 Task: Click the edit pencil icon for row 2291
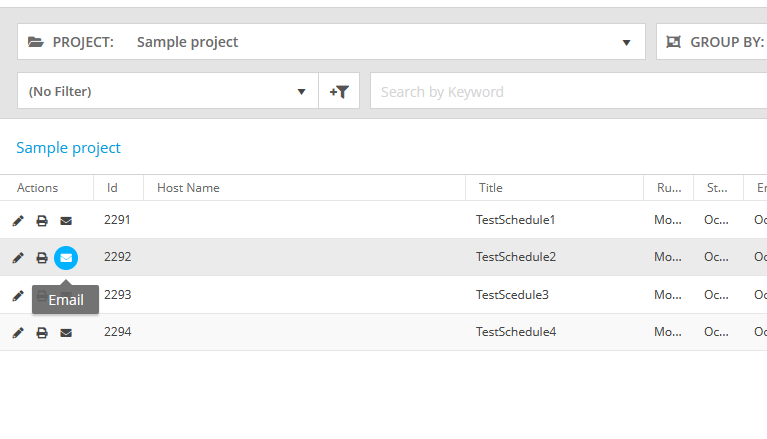pos(18,220)
